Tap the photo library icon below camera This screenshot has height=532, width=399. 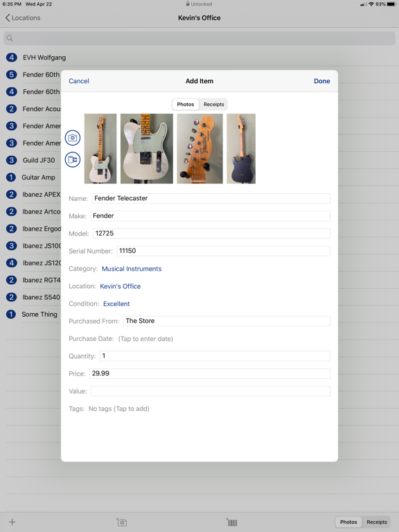(73, 159)
